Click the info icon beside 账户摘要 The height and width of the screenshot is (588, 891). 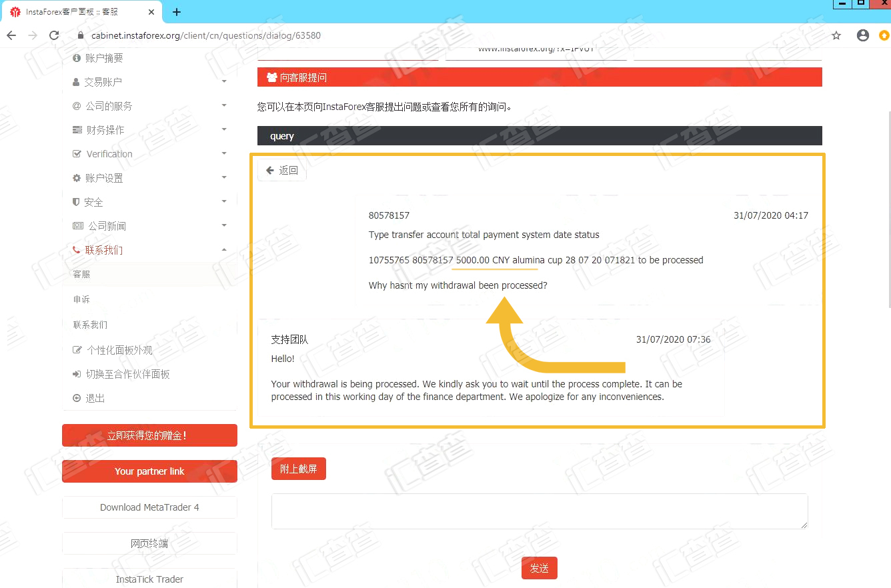[77, 58]
